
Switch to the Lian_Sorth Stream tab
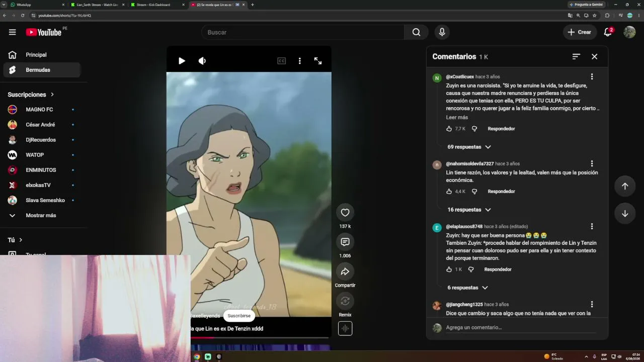[97, 5]
